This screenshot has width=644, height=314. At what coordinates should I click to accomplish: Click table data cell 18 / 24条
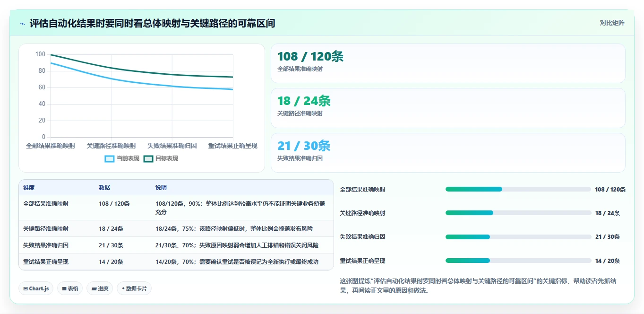(111, 229)
